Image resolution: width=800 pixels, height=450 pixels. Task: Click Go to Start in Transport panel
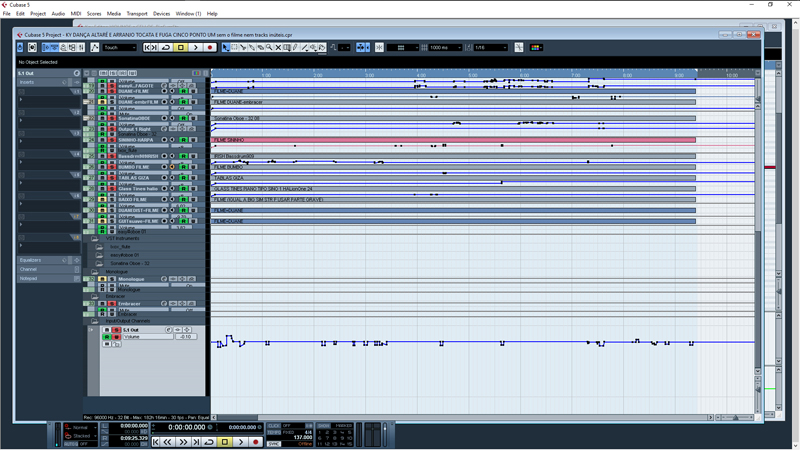(x=156, y=442)
